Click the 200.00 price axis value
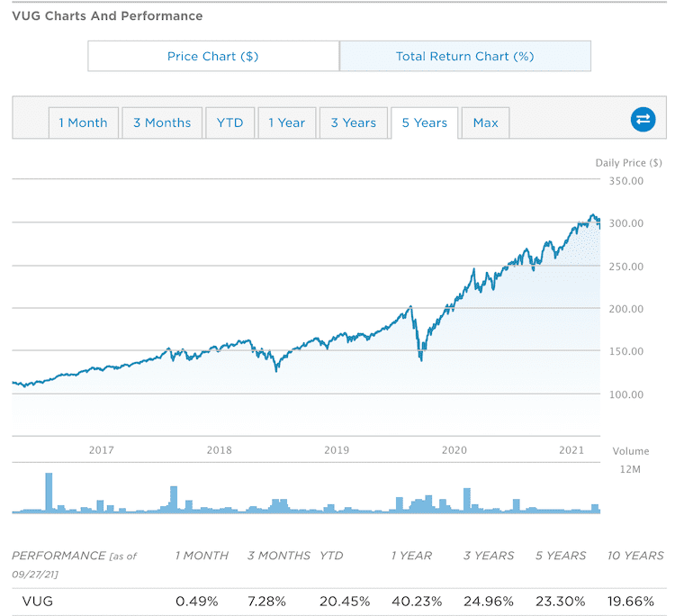 (x=625, y=309)
